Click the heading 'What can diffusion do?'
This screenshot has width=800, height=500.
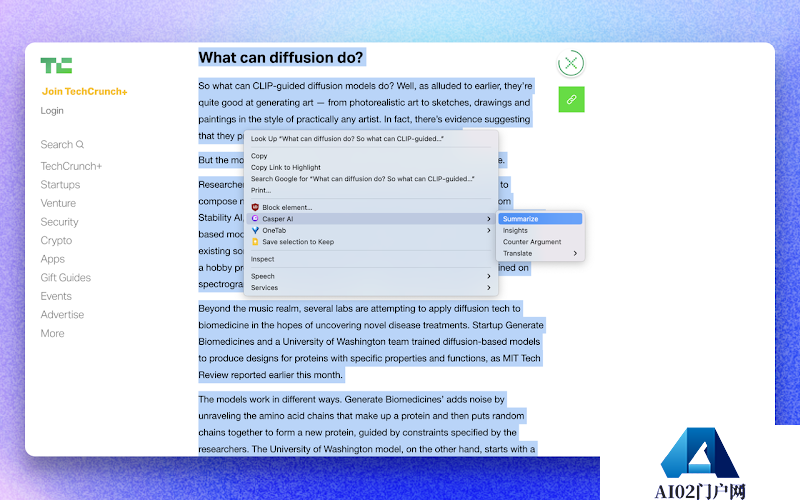281,58
